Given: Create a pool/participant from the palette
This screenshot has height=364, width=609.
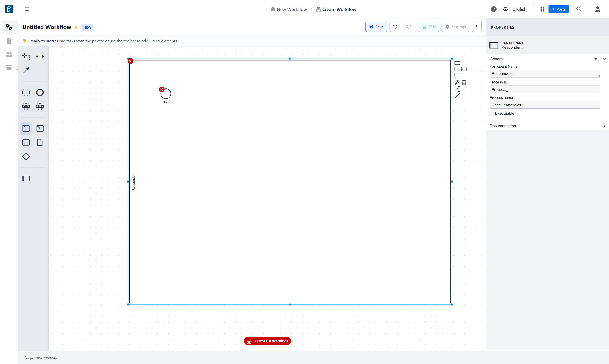Looking at the screenshot, I should (x=26, y=178).
